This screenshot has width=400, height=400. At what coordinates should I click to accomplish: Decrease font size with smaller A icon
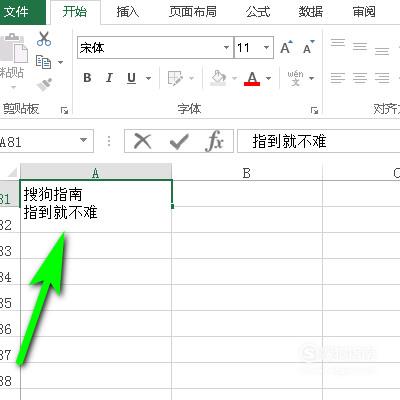click(x=309, y=47)
